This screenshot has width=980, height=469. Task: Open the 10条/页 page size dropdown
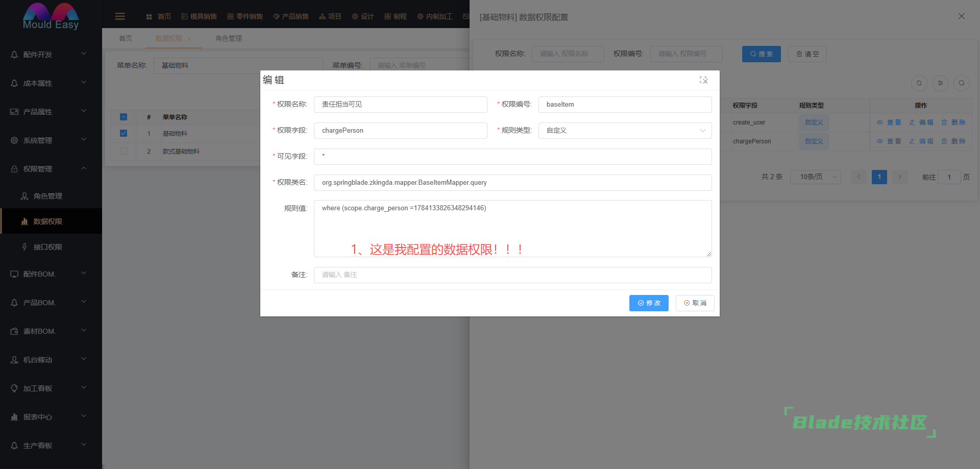click(x=815, y=177)
